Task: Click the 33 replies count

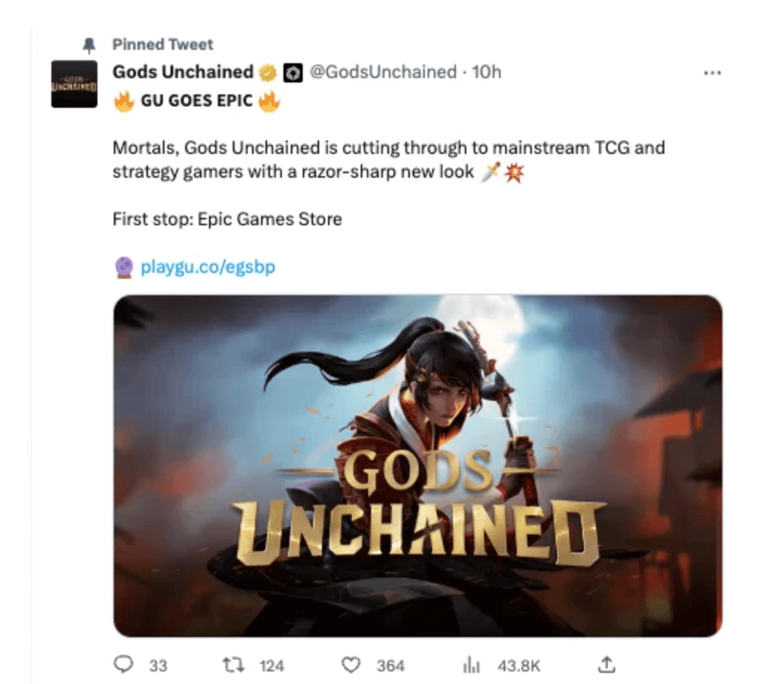Action: coord(158,665)
